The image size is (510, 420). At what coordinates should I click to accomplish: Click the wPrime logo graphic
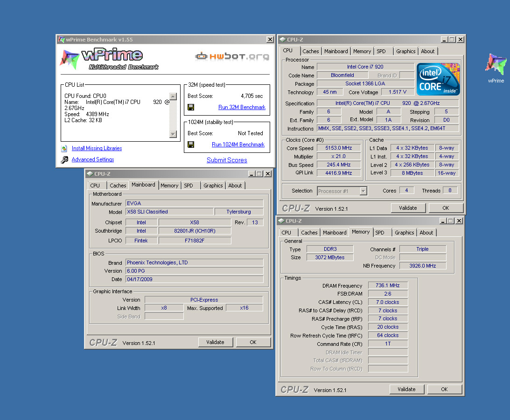pyautogui.click(x=110, y=59)
